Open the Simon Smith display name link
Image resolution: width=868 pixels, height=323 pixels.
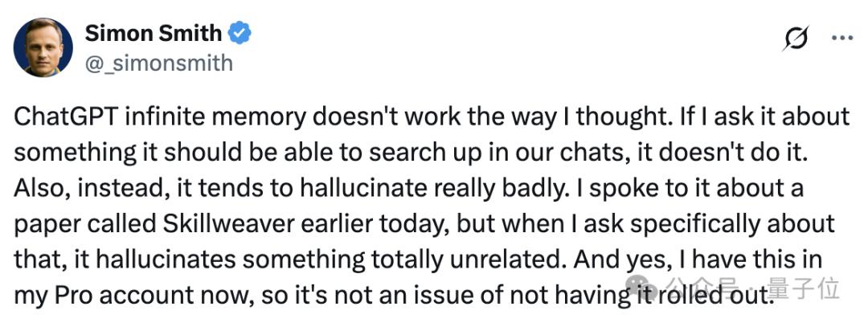153,32
